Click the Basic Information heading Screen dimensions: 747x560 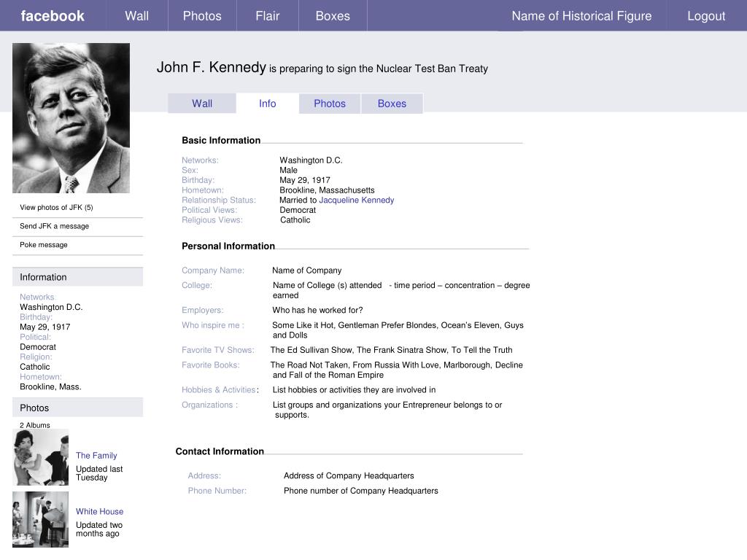(221, 141)
